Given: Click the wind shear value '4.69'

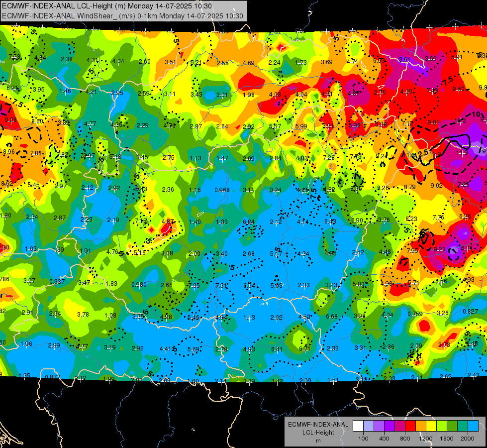Looking at the screenshot, I should pyautogui.click(x=248, y=63).
